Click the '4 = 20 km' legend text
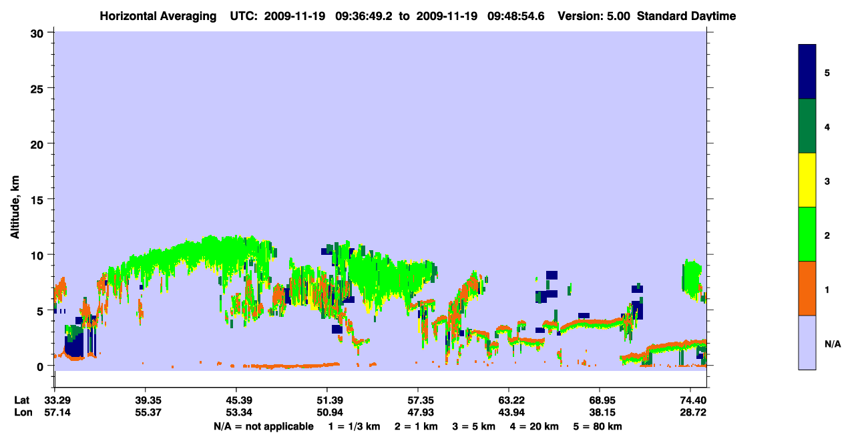This screenshot has height=445, width=868. point(534,426)
